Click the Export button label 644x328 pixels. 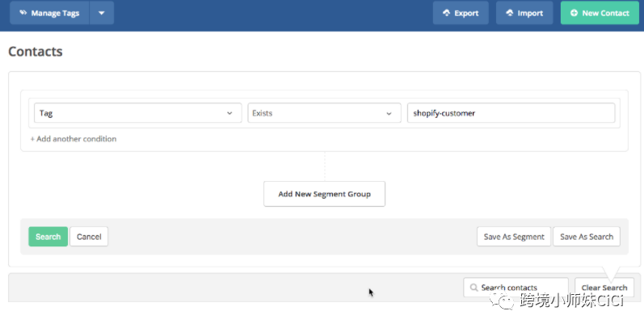click(466, 13)
